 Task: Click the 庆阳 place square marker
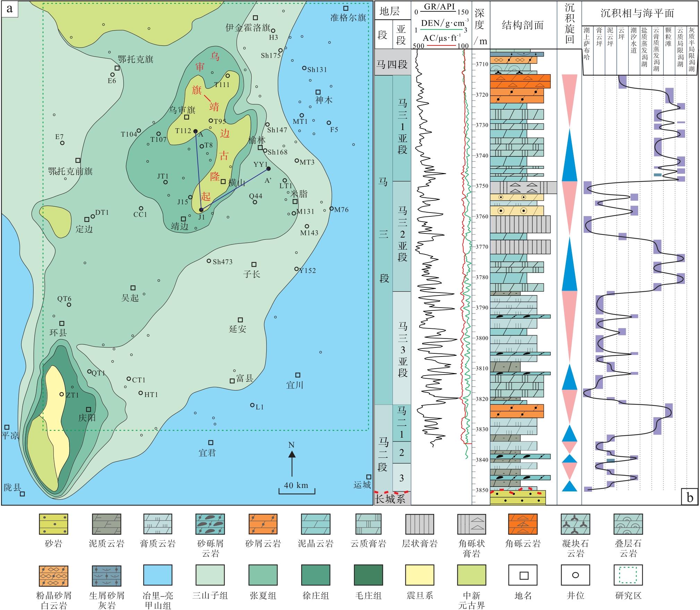(88, 409)
